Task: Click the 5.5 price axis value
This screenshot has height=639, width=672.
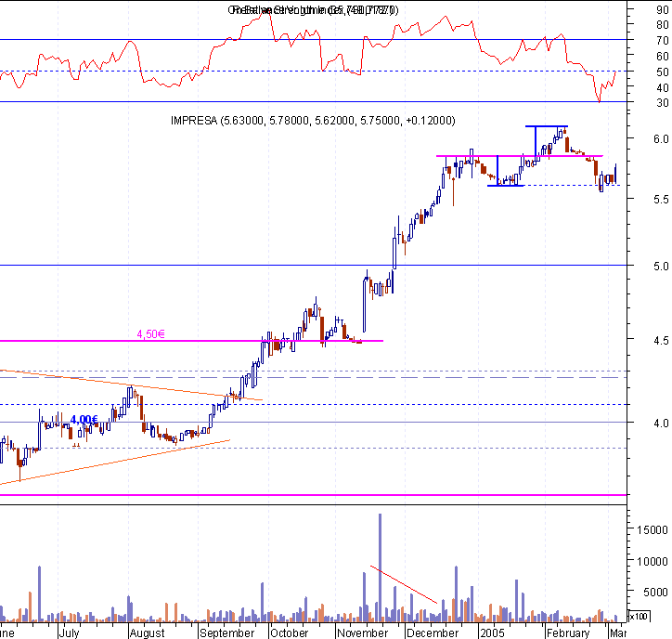Action: (x=661, y=200)
